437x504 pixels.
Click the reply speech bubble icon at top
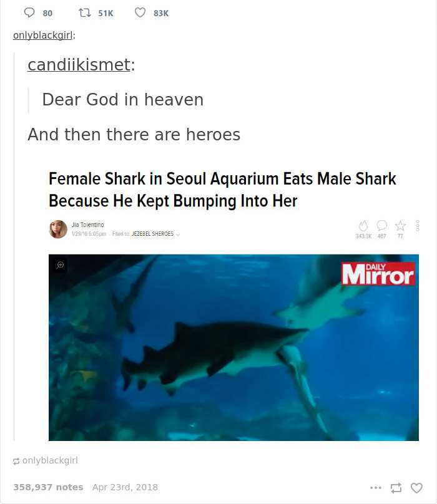[29, 13]
